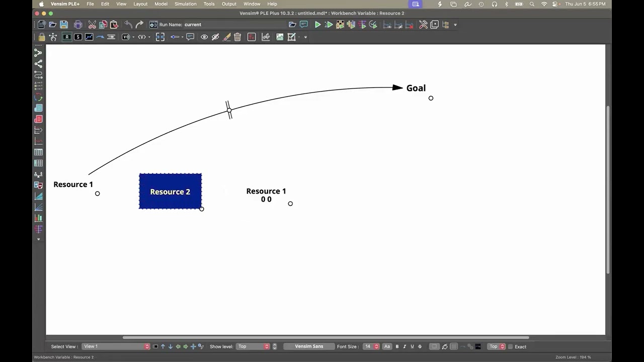Start SyntheSim with the double-arrow play icon
This screenshot has height=362, width=644.
pos(329,24)
